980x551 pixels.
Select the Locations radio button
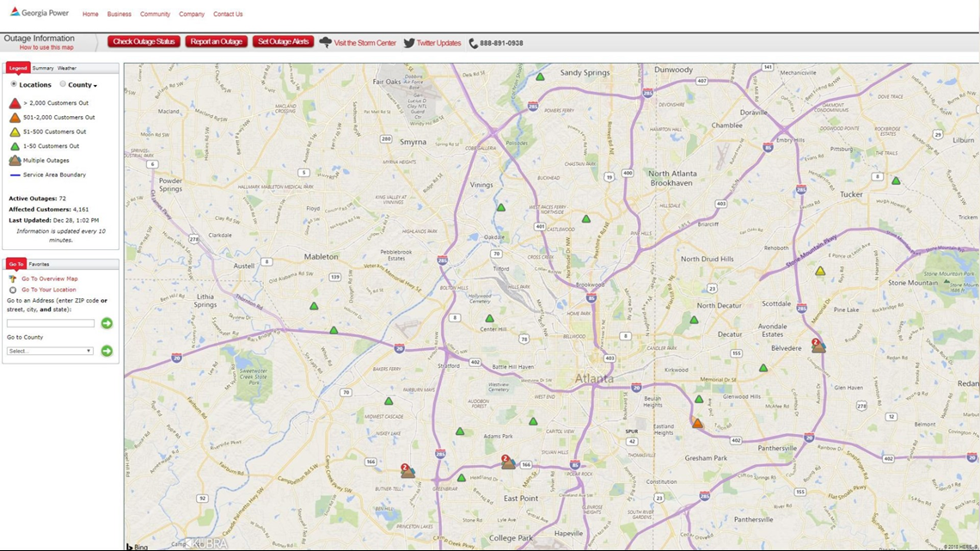point(14,83)
